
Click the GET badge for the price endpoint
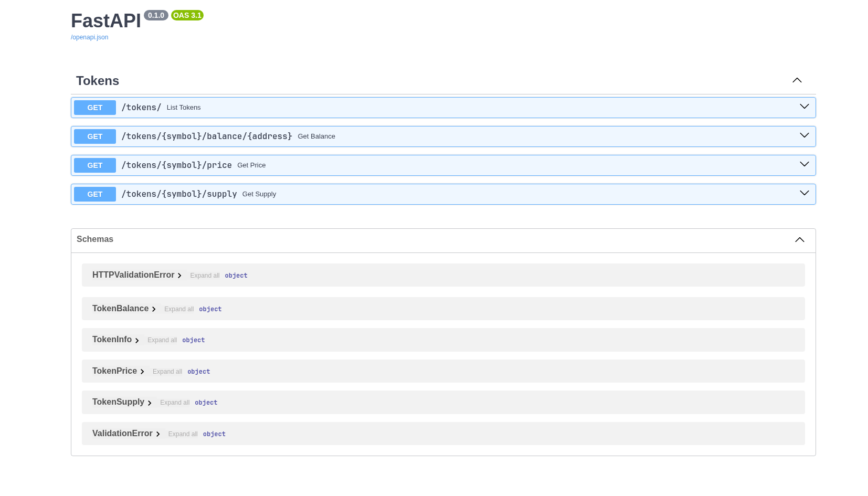pyautogui.click(x=94, y=165)
